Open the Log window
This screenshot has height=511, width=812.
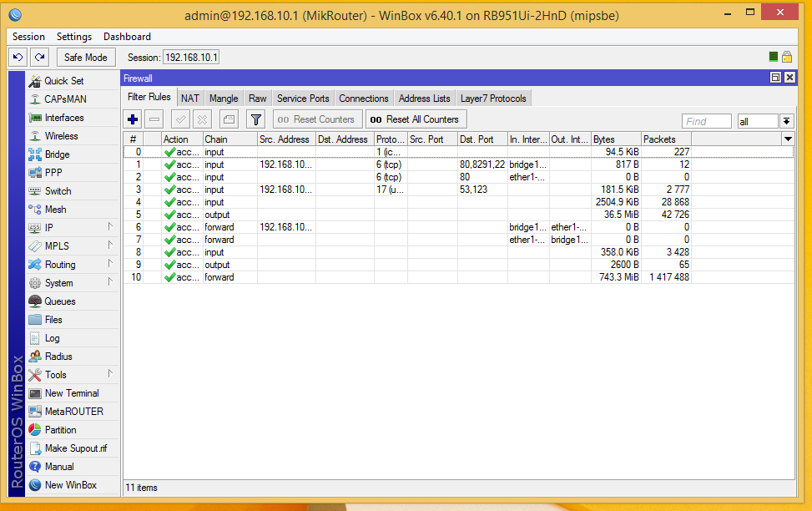coord(73,338)
